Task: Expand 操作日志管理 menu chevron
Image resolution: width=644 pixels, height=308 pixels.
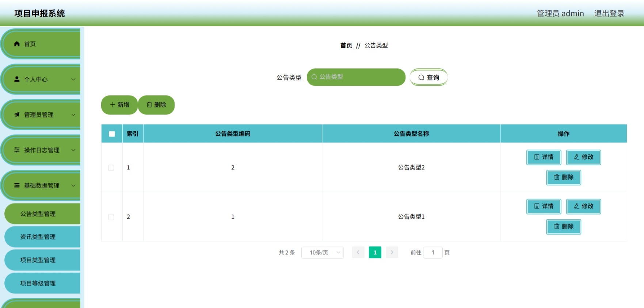Action: (x=73, y=150)
